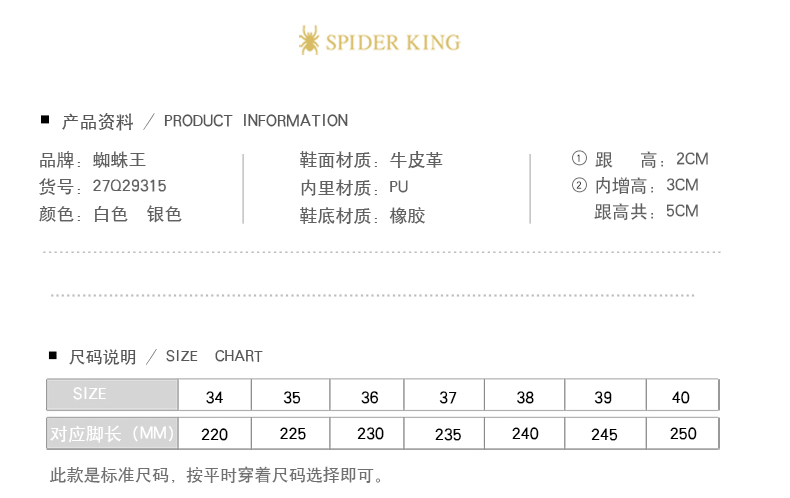Select size 34 cell in chart
The height and width of the screenshot is (498, 790).
pos(214,396)
